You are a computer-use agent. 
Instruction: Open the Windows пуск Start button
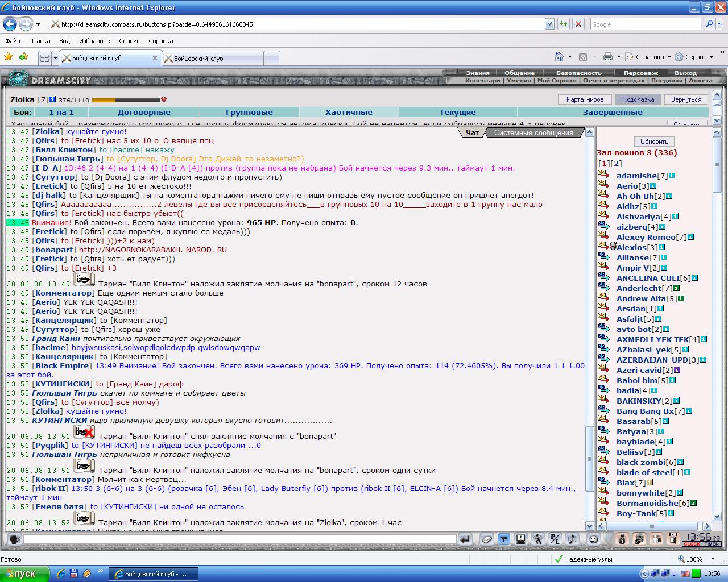pyautogui.click(x=25, y=574)
